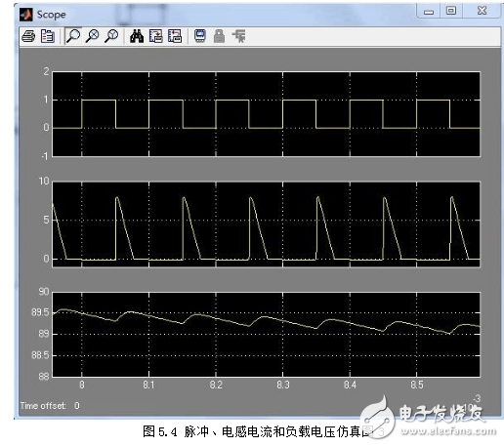Click the Autoscale binoculars icon

tap(137, 36)
